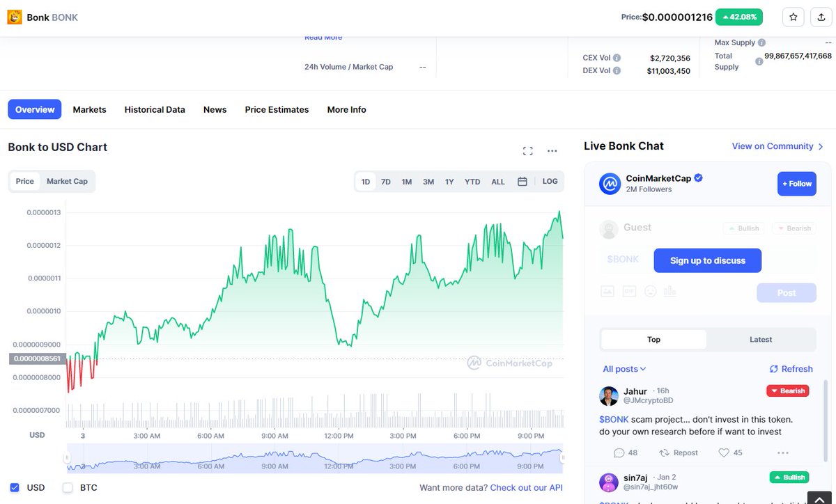Click the emoji picker icon
The height and width of the screenshot is (504, 836).
pos(650,292)
